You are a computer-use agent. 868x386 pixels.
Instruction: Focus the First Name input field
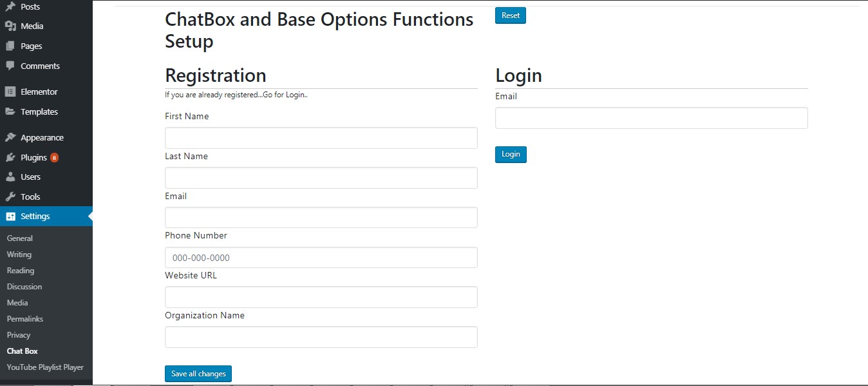pos(321,138)
